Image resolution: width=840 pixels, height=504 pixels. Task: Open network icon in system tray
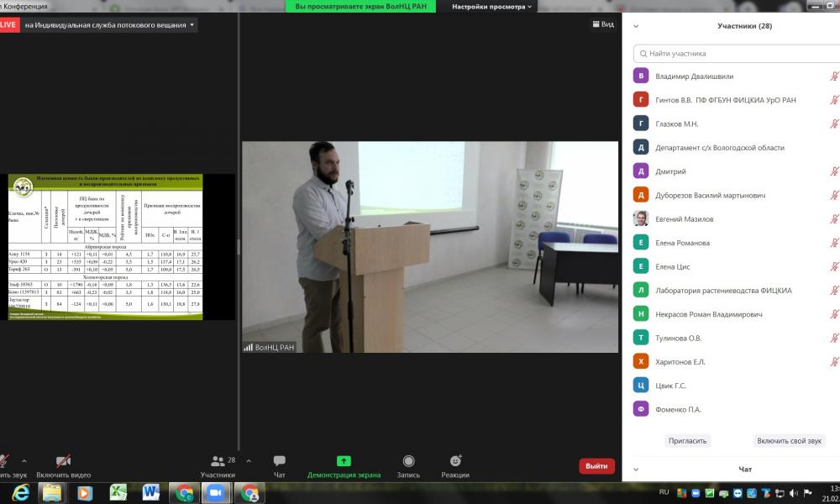coord(780,493)
